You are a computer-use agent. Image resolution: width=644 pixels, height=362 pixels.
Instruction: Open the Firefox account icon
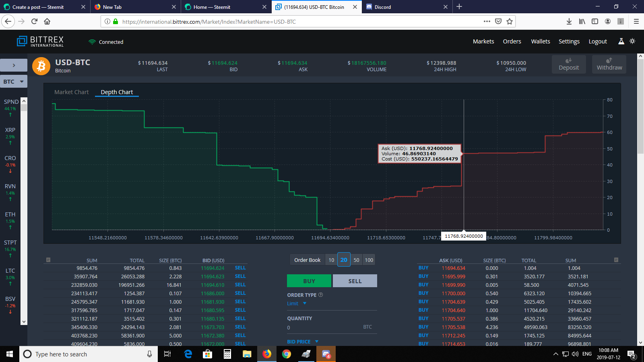(608, 21)
